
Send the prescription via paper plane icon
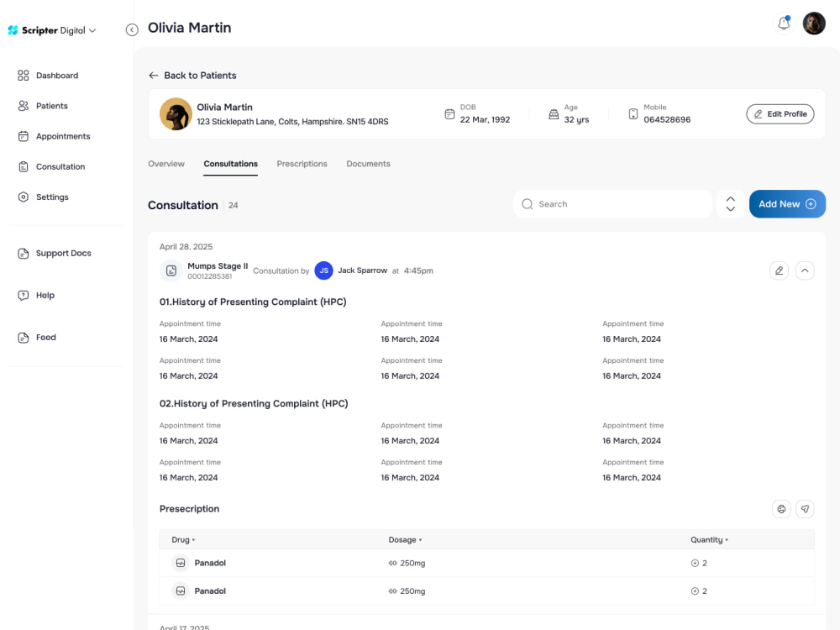pyautogui.click(x=805, y=509)
